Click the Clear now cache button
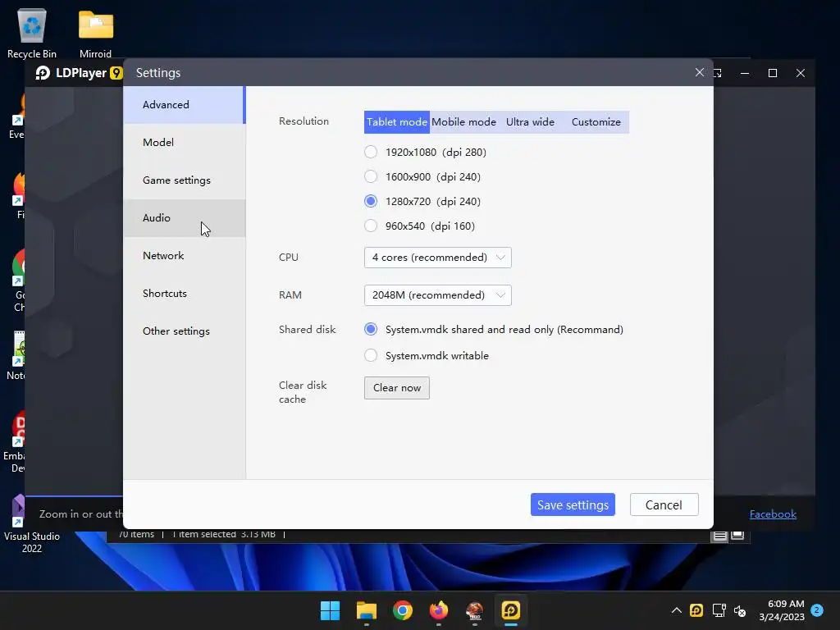Image resolution: width=840 pixels, height=630 pixels. (x=397, y=388)
